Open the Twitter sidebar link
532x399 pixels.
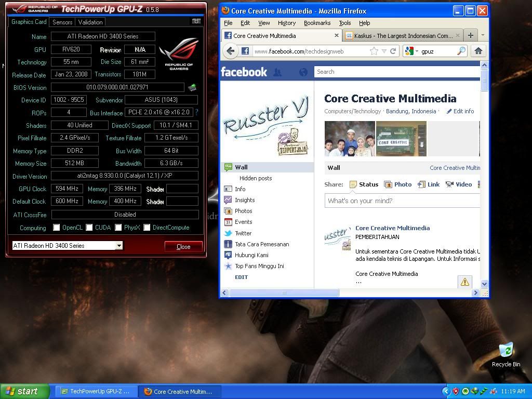(x=243, y=233)
